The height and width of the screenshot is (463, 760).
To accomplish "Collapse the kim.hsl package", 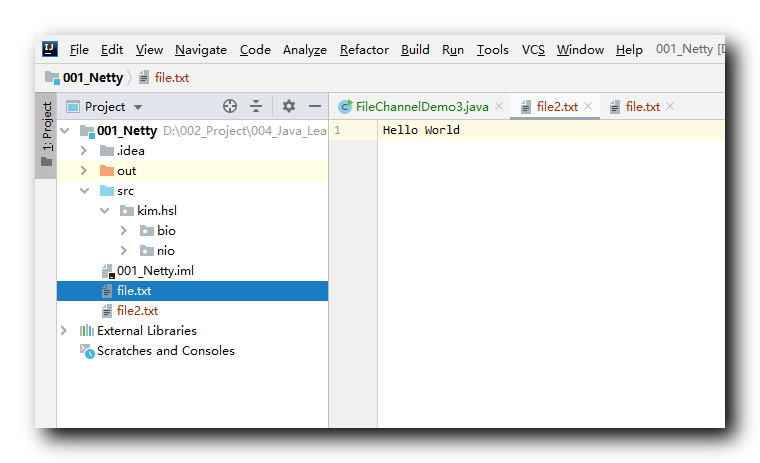I will (104, 210).
